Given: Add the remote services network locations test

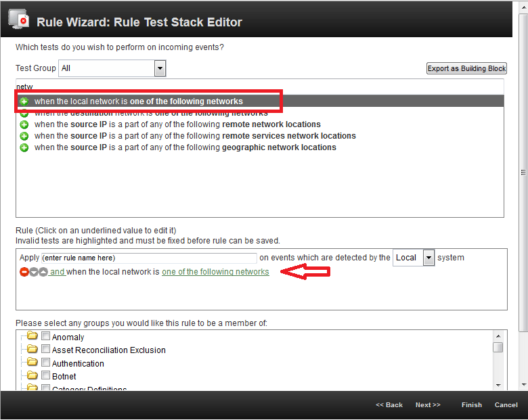Looking at the screenshot, I should [x=24, y=136].
